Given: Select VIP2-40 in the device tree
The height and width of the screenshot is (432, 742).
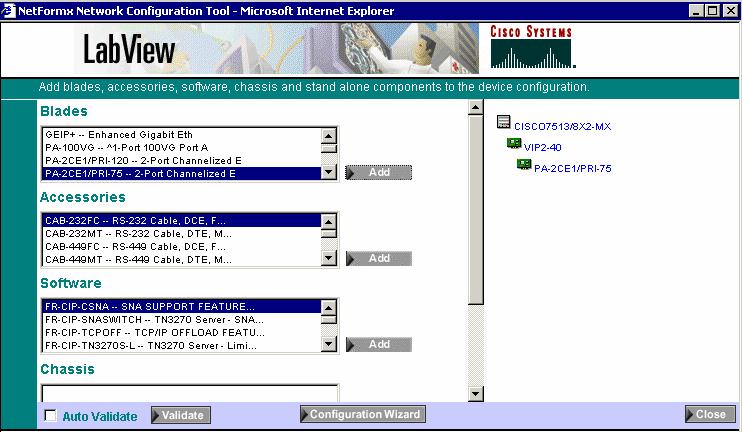Looking at the screenshot, I should [542, 148].
